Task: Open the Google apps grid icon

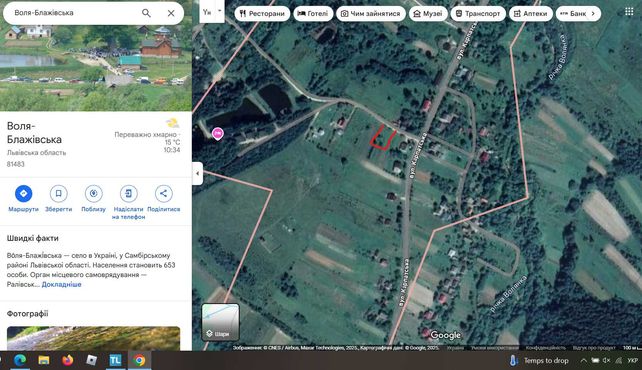Action: [x=629, y=12]
